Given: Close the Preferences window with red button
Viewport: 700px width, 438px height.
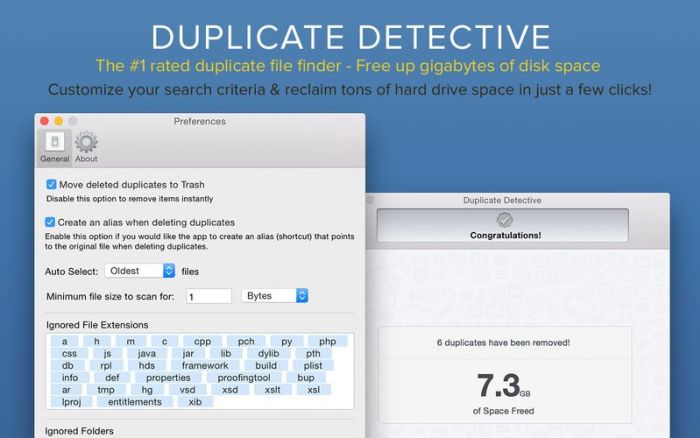Looking at the screenshot, I should [x=44, y=121].
